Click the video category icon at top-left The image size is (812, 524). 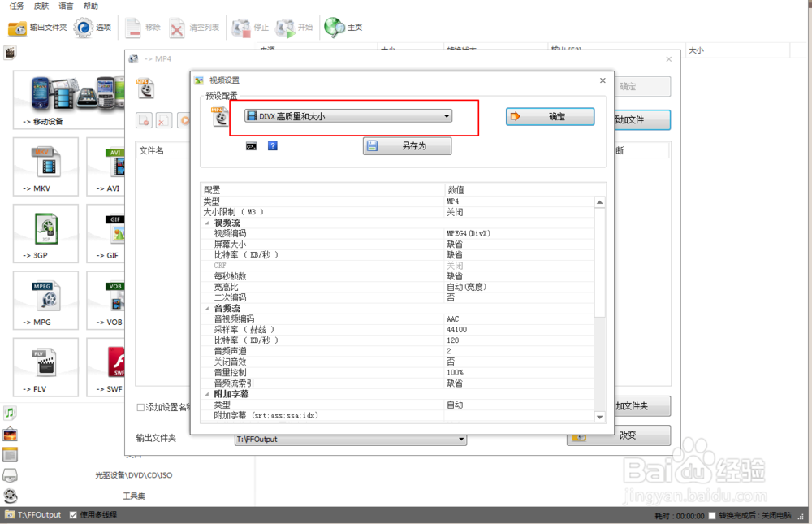pos(10,52)
